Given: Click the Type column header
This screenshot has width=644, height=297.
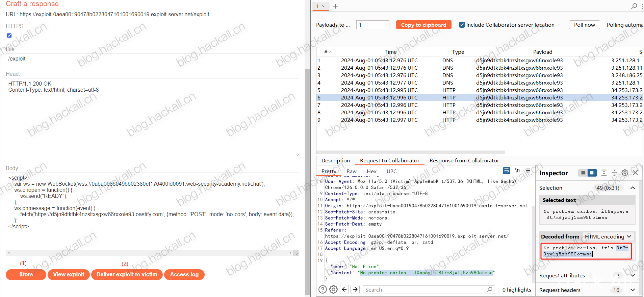Looking at the screenshot, I should tap(458, 52).
